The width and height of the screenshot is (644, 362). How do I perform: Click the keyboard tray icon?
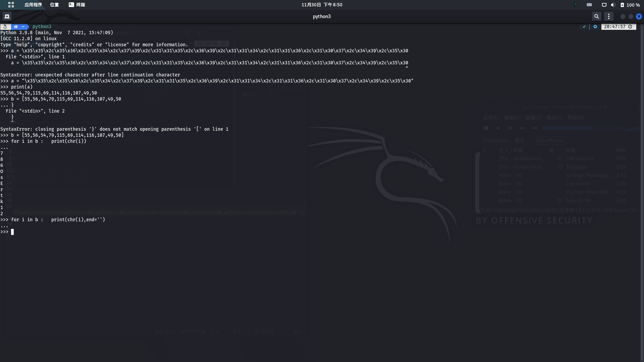click(x=589, y=5)
